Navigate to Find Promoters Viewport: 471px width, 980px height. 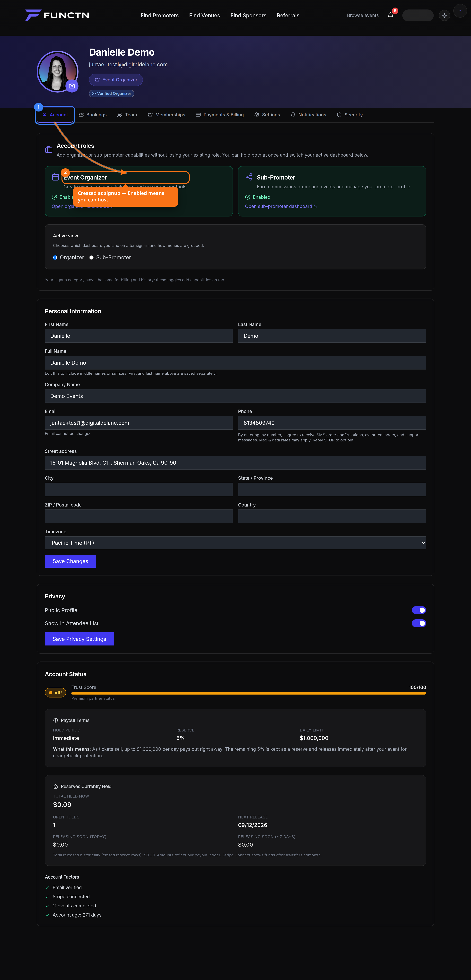pyautogui.click(x=159, y=16)
